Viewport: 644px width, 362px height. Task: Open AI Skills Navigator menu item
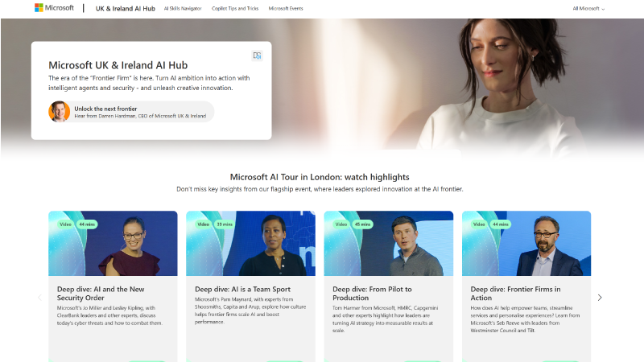click(183, 9)
